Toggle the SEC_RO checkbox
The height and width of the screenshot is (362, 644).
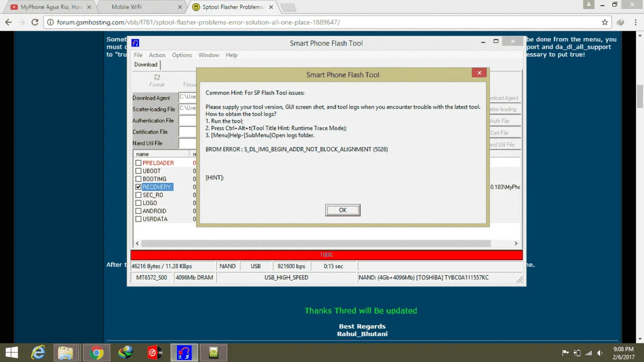coord(138,195)
